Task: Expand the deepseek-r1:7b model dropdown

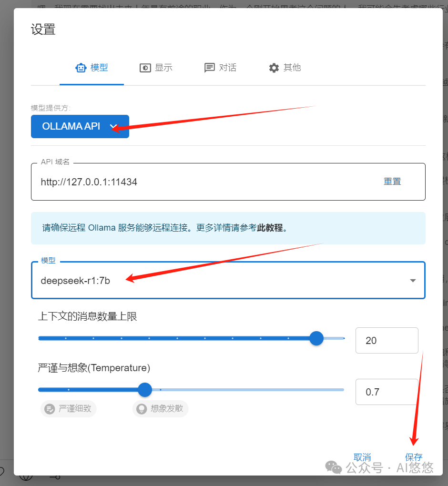Action: tap(228, 281)
